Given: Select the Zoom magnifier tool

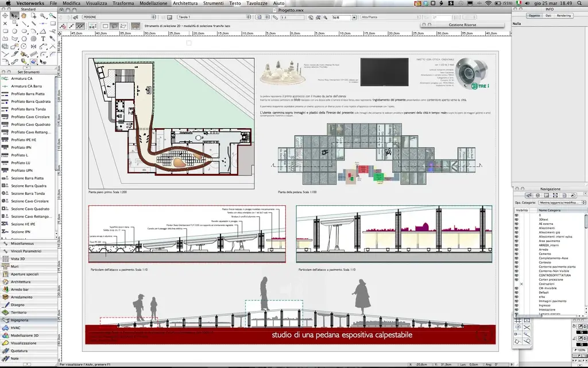Looking at the screenshot, I should click(x=43, y=16).
